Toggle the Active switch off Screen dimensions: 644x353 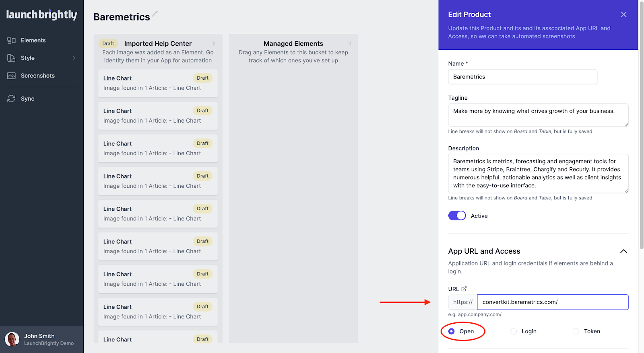(457, 216)
